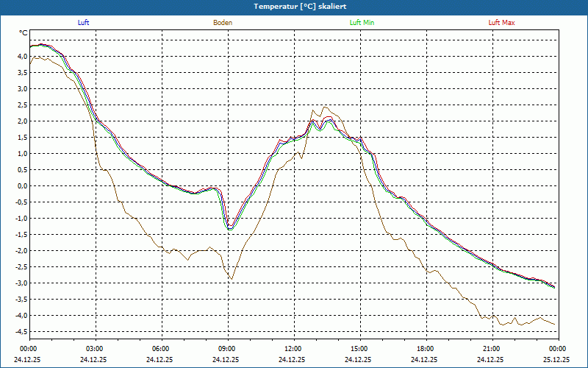Click the Boden curve minimum near 09:00
The width and height of the screenshot is (588, 368).
[232, 279]
